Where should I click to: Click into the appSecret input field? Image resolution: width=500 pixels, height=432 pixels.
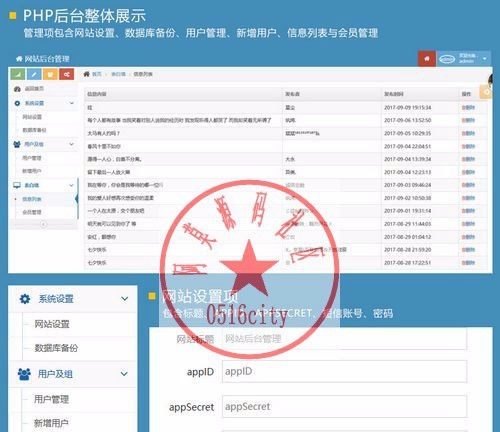(x=344, y=406)
